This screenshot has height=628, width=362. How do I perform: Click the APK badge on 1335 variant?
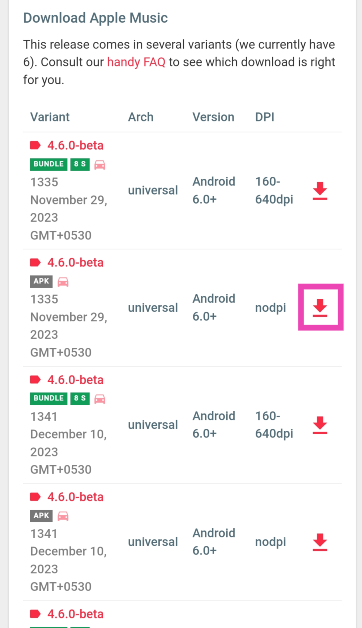click(x=41, y=282)
